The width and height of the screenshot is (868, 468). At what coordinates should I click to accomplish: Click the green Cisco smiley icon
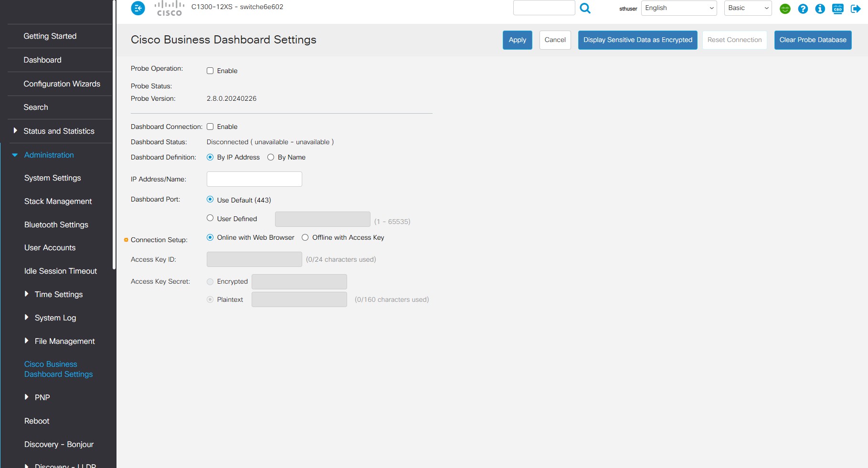click(785, 9)
